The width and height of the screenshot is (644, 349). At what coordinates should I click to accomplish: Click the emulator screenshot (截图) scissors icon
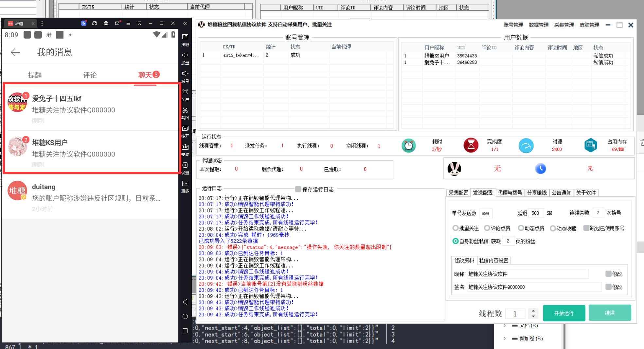(185, 110)
